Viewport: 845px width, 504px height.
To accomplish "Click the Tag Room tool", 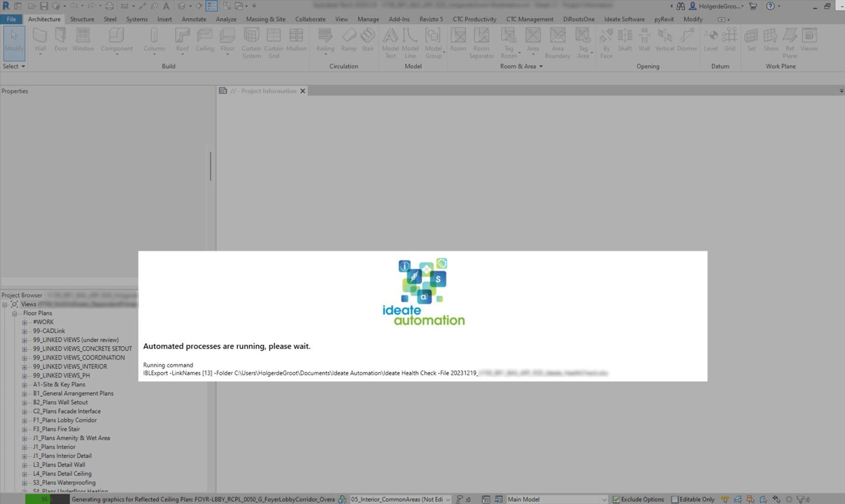I will coord(508,43).
